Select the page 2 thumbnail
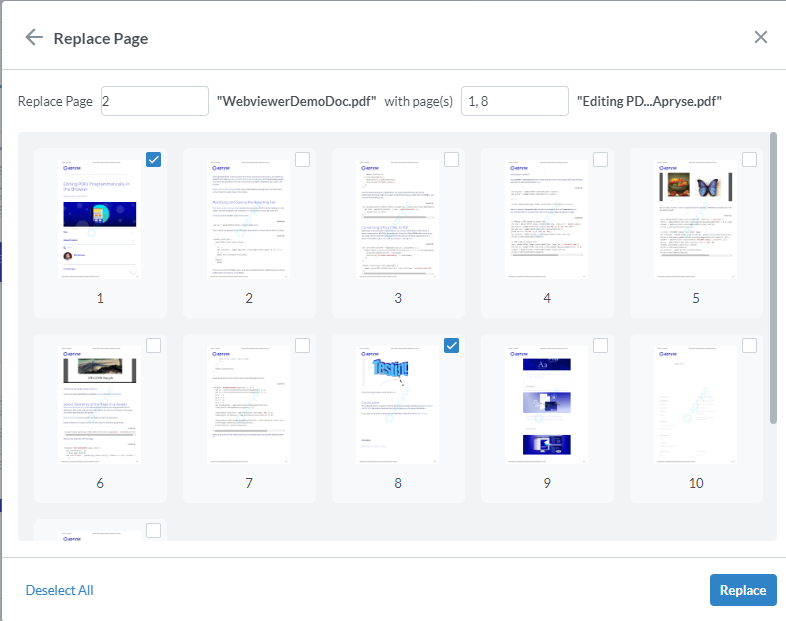This screenshot has width=786, height=621. pos(249,219)
